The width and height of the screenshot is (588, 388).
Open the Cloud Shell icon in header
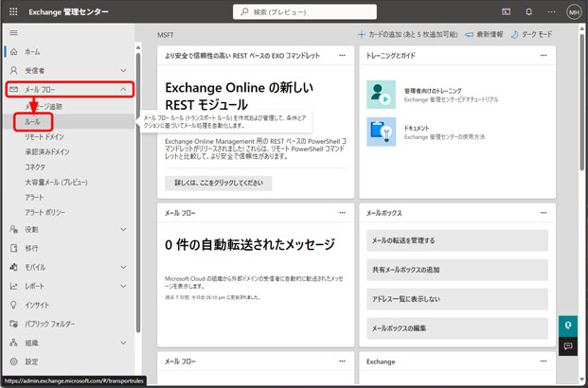click(x=506, y=12)
